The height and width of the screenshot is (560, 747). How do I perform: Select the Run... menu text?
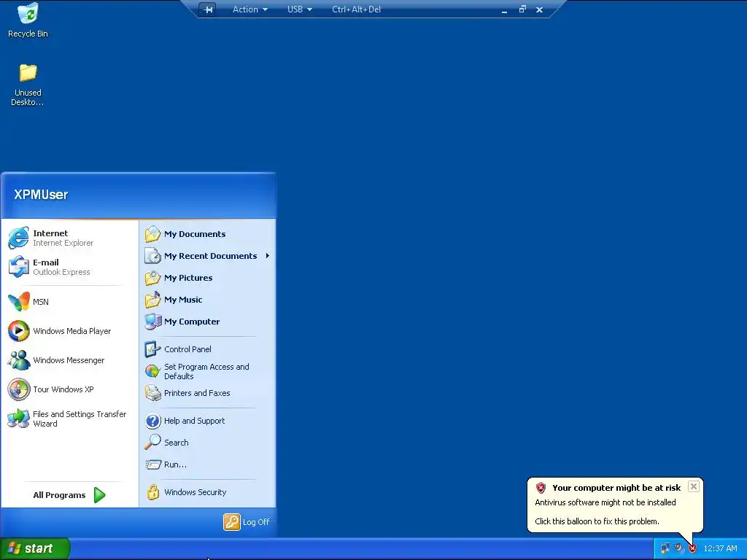(175, 464)
